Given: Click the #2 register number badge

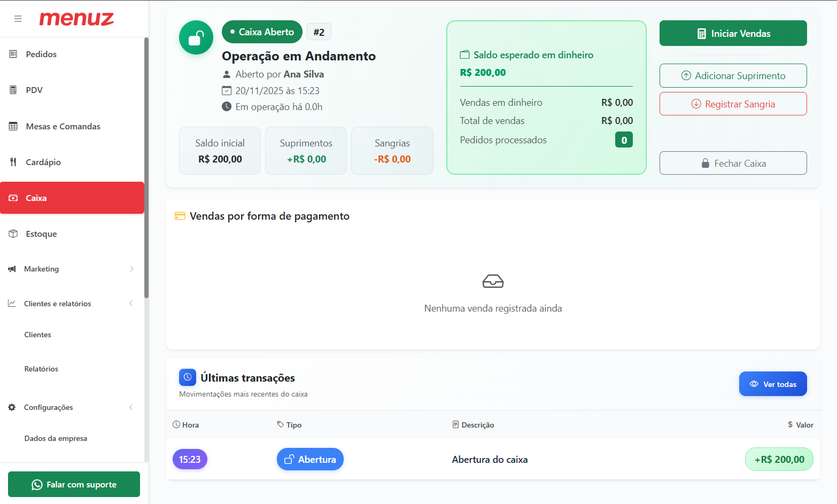Looking at the screenshot, I should point(319,32).
